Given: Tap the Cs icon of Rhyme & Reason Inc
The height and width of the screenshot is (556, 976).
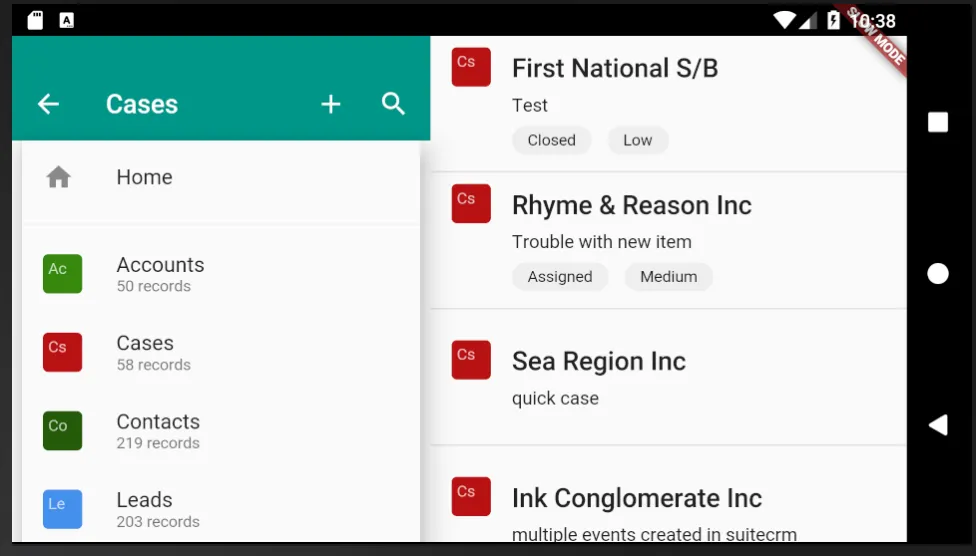Looking at the screenshot, I should tap(471, 204).
